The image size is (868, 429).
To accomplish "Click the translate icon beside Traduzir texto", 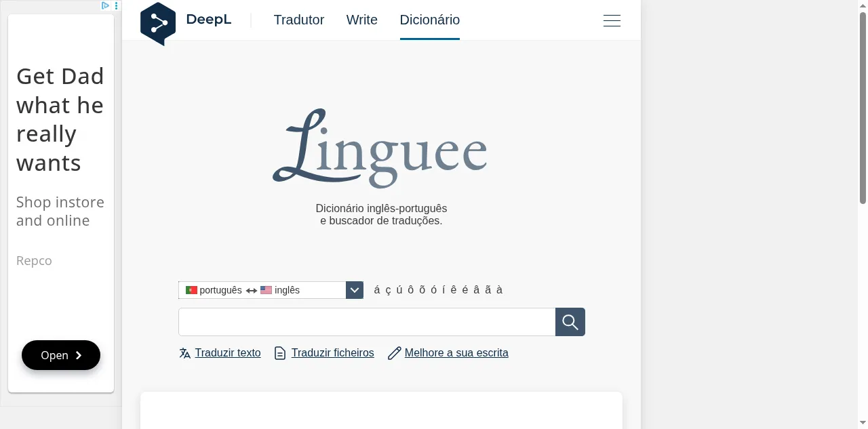I will [184, 353].
